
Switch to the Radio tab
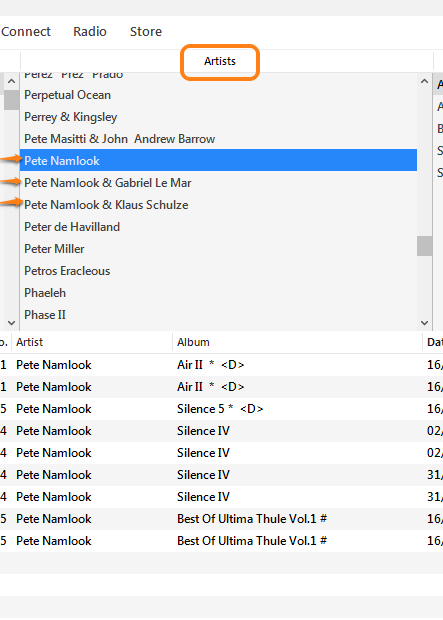[x=90, y=32]
